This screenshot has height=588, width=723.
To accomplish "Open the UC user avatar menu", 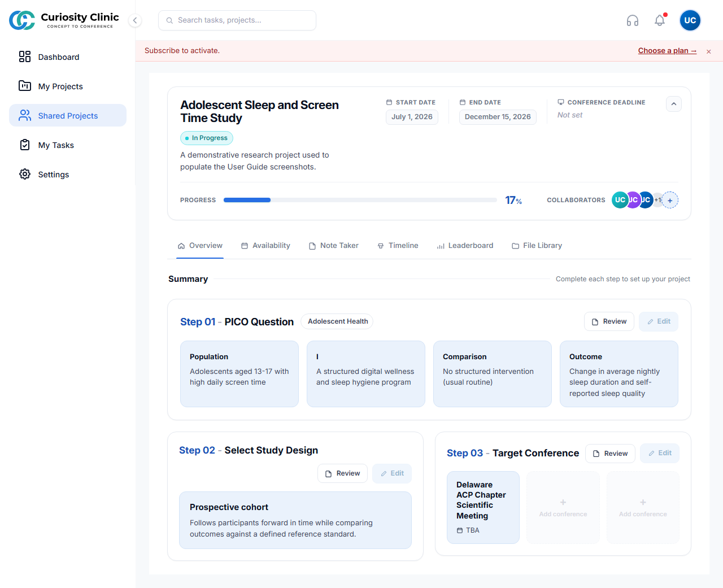I will click(x=690, y=20).
